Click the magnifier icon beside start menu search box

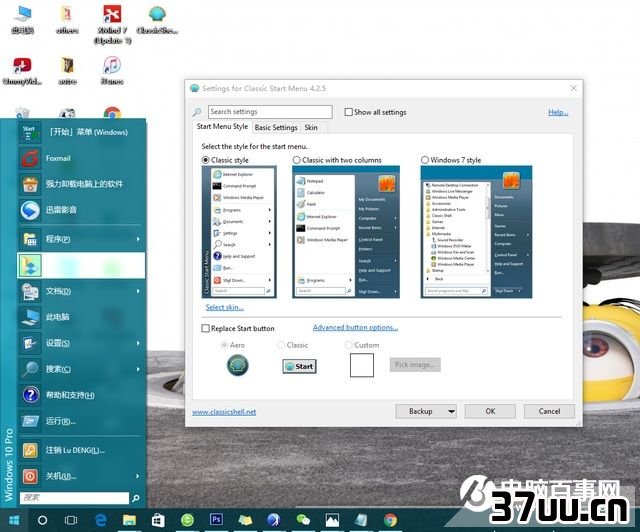pyautogui.click(x=136, y=498)
